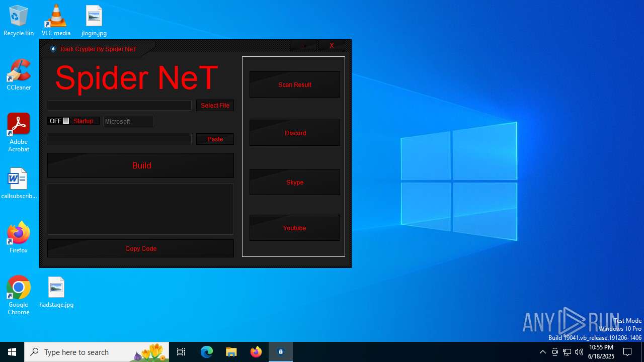
Task: Open the Skype contact button
Action: click(x=295, y=182)
